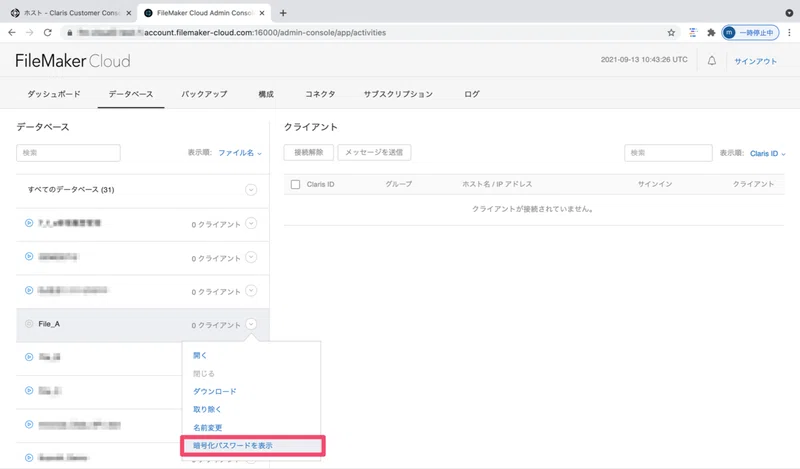
Task: Click the グループ column header
Action: (x=398, y=184)
